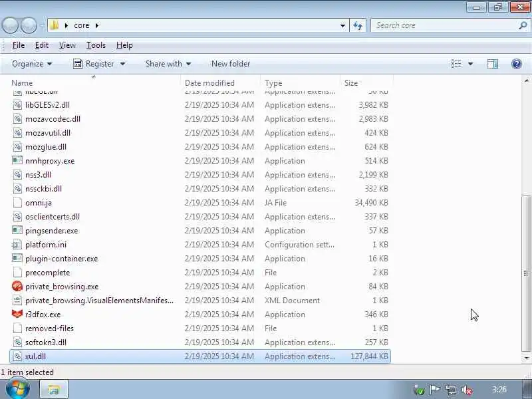
Task: Open the Windows Start button
Action: [18, 389]
